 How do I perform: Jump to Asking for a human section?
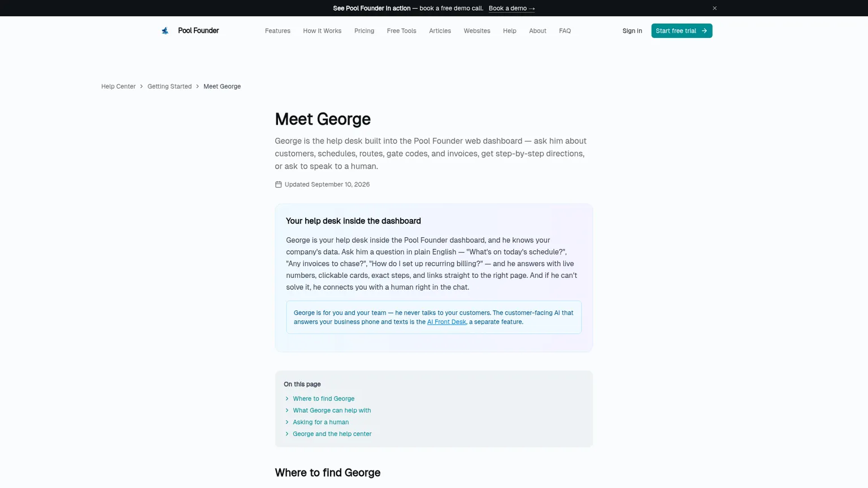click(320, 422)
